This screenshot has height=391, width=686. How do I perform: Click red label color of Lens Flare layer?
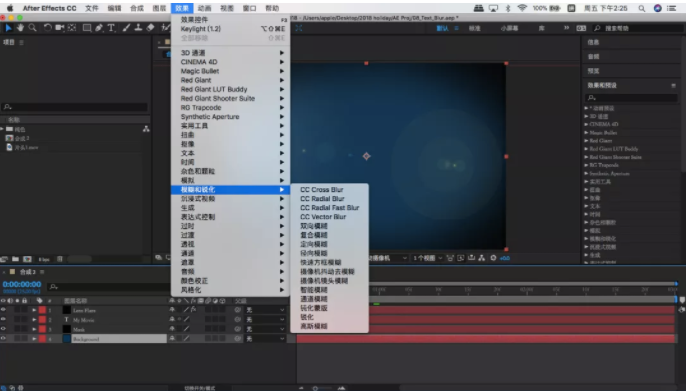pos(42,310)
